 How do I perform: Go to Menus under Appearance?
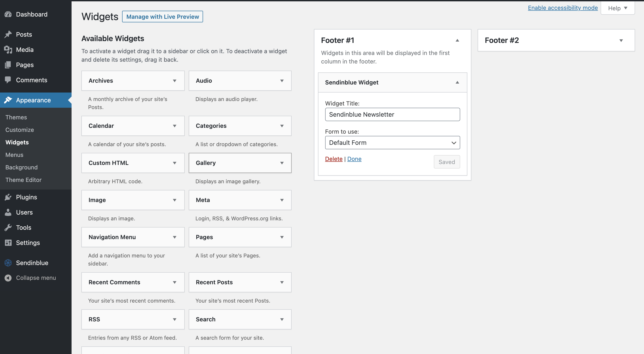[x=14, y=155]
